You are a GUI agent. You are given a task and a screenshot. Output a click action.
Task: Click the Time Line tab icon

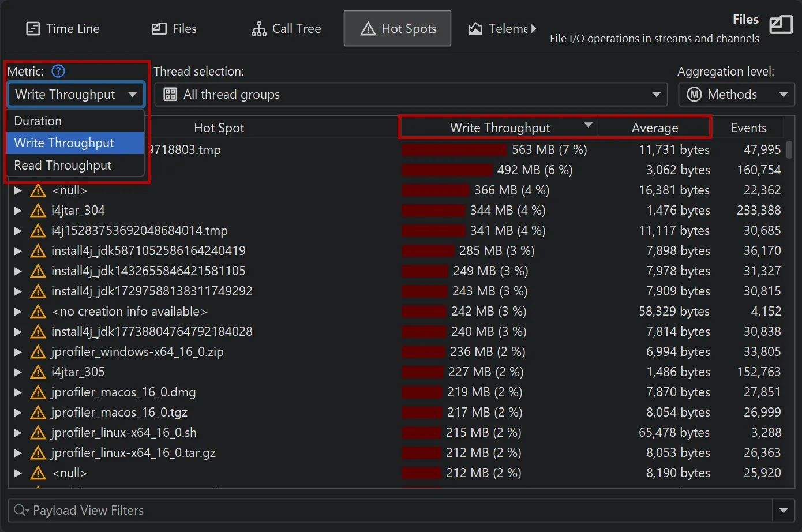coord(33,28)
